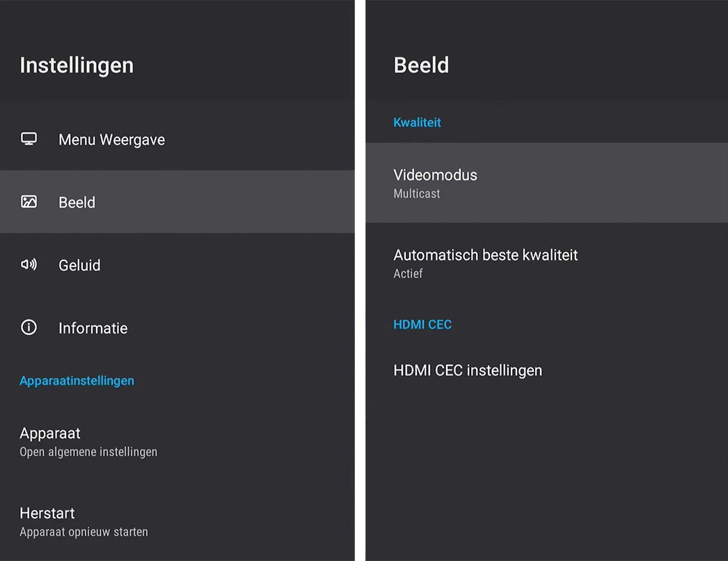
Task: Click the picture icon beside Beeld
Action: coord(29,202)
